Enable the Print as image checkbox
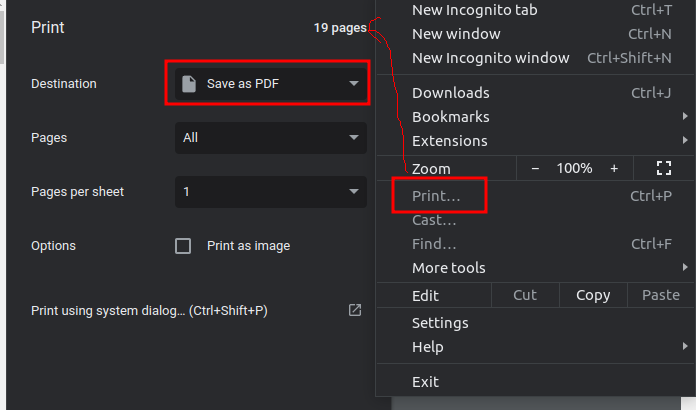696x410 pixels. point(183,246)
